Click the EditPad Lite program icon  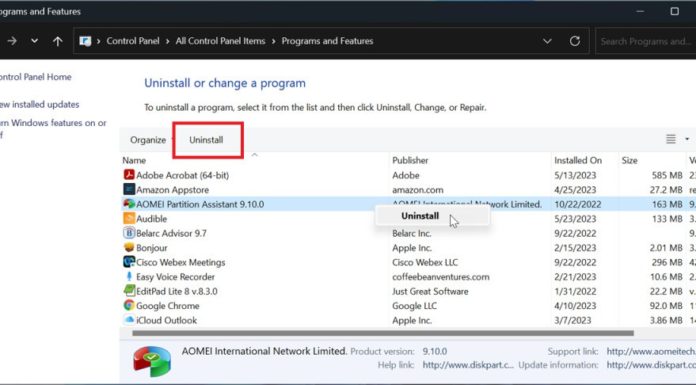129,291
